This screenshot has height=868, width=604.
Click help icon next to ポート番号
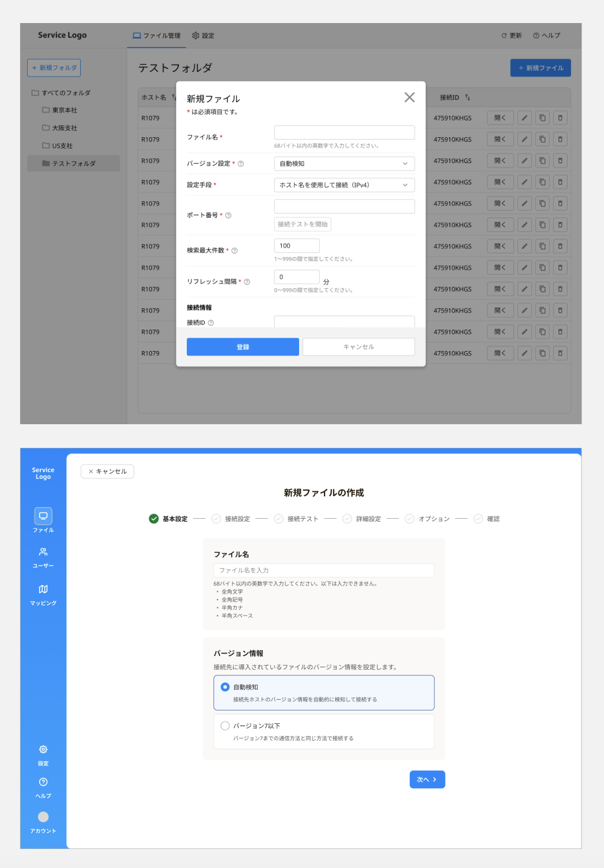(228, 216)
